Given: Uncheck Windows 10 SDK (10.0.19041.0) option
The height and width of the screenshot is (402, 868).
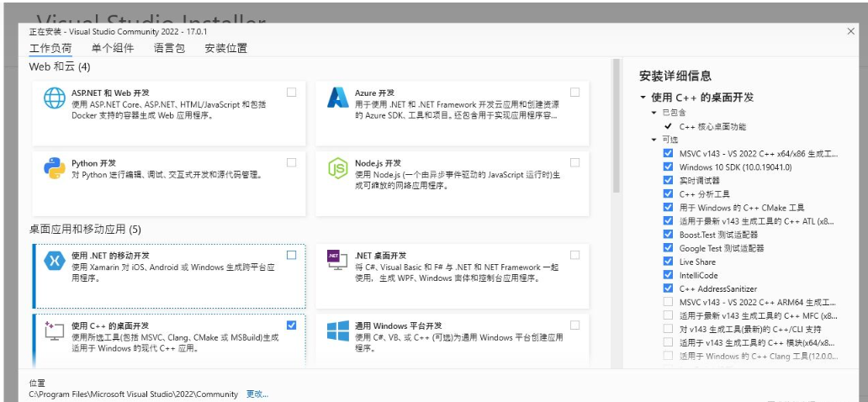Looking at the screenshot, I should [x=668, y=167].
